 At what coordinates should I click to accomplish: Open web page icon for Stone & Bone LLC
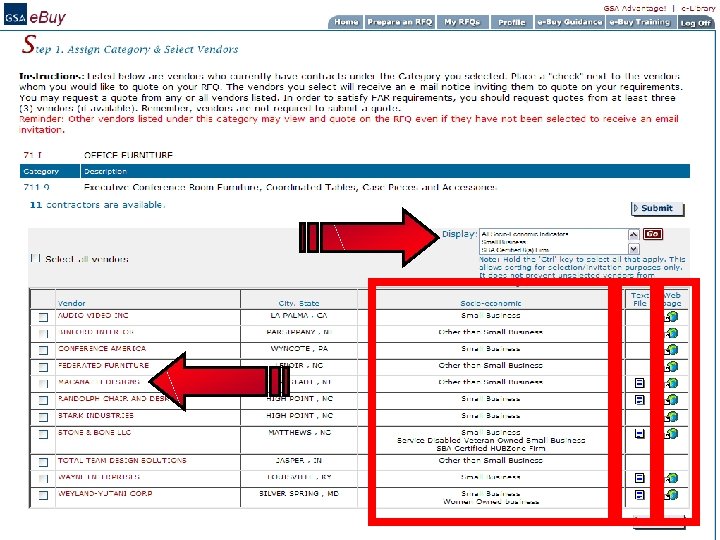[671, 433]
